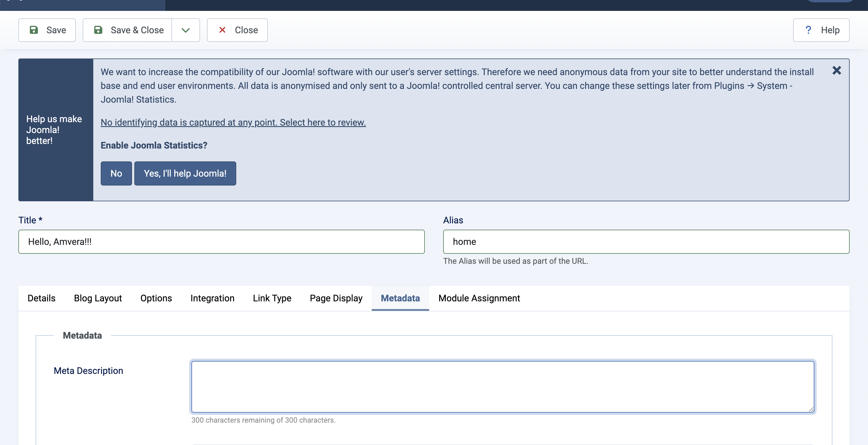Select the Metadata tab

[x=400, y=298]
